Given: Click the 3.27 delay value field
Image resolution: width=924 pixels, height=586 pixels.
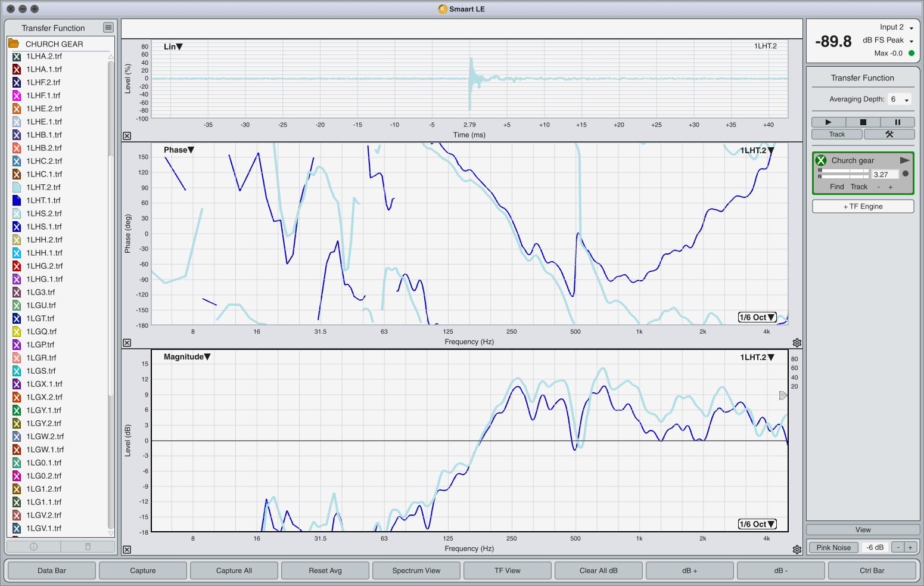Looking at the screenshot, I should [885, 175].
